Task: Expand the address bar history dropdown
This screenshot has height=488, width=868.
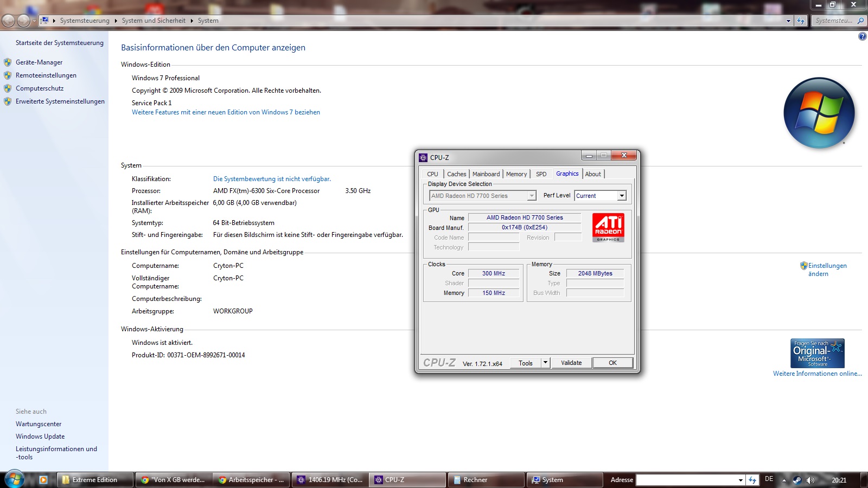Action: (788, 21)
